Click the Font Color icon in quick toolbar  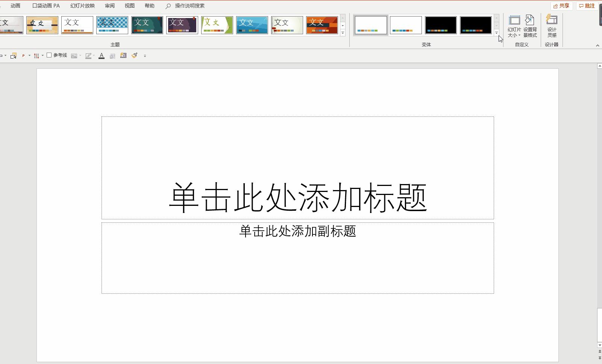pos(102,55)
